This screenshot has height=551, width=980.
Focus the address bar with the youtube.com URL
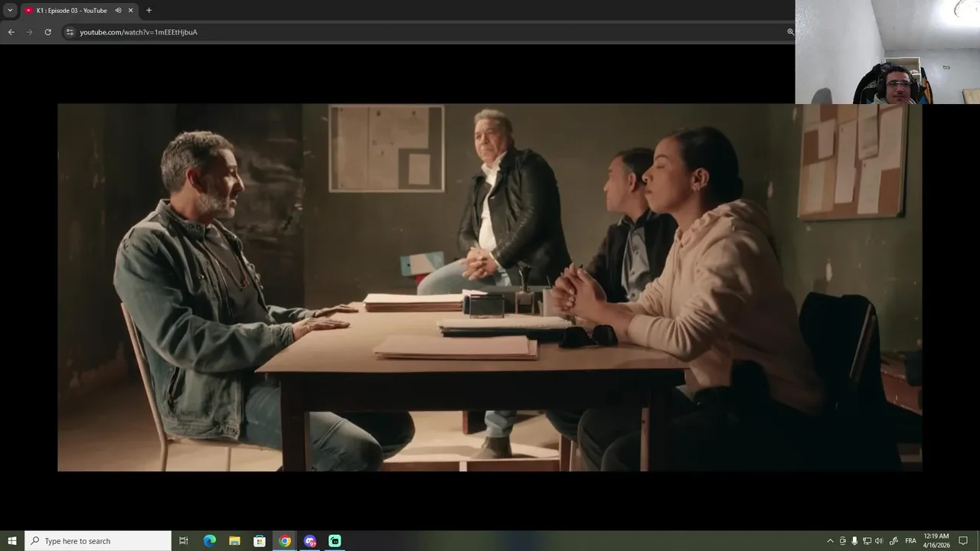point(429,32)
